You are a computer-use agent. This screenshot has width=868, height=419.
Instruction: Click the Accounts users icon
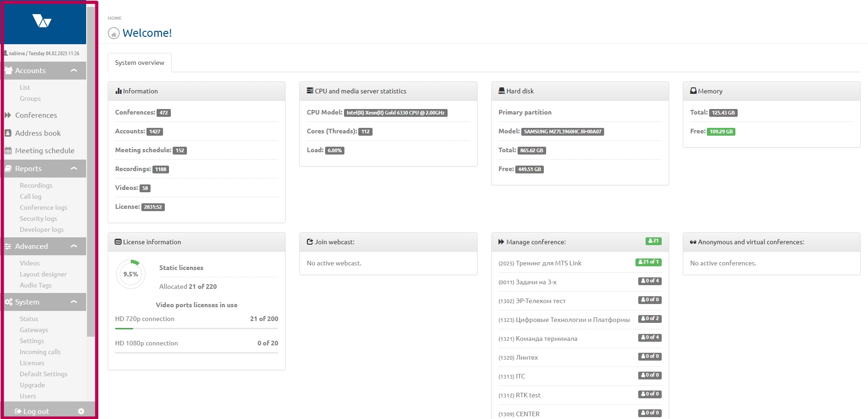[8, 70]
